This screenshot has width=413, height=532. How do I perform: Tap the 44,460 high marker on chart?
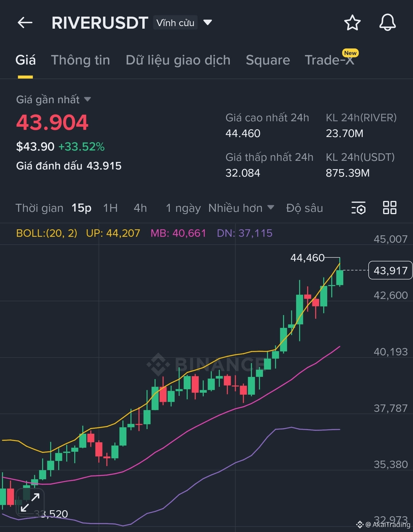(x=307, y=258)
